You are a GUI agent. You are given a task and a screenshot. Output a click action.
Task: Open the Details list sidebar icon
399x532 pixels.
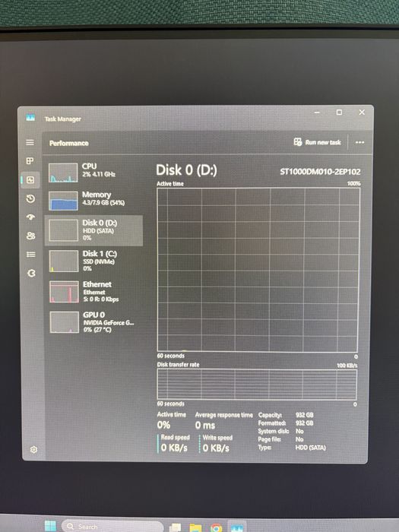pyautogui.click(x=31, y=255)
